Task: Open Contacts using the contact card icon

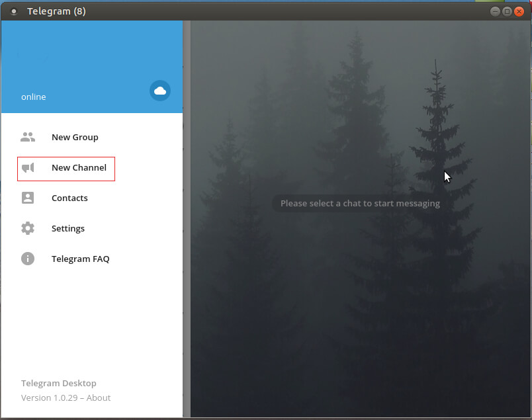Action: [27, 198]
